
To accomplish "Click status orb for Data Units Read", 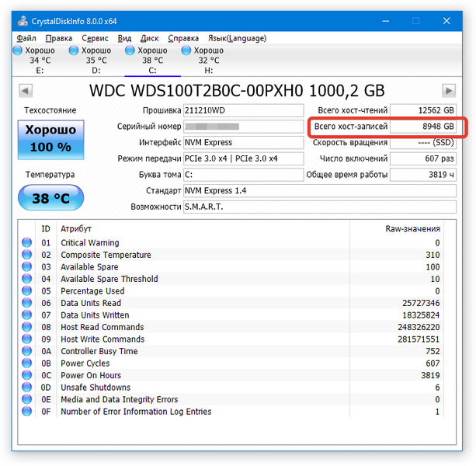I will coord(26,303).
